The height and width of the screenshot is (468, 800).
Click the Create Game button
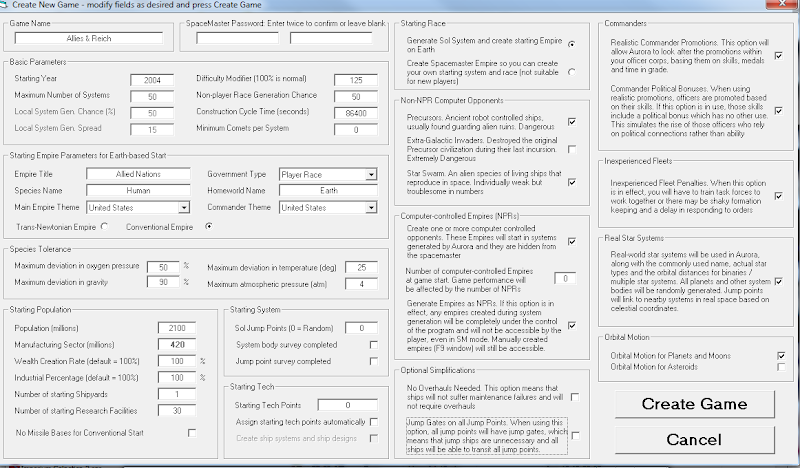[x=694, y=404]
